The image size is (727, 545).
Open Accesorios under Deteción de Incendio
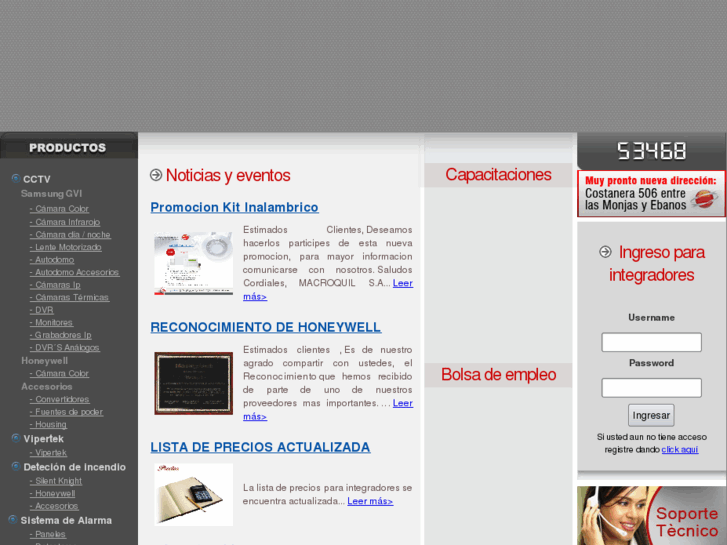54,506
